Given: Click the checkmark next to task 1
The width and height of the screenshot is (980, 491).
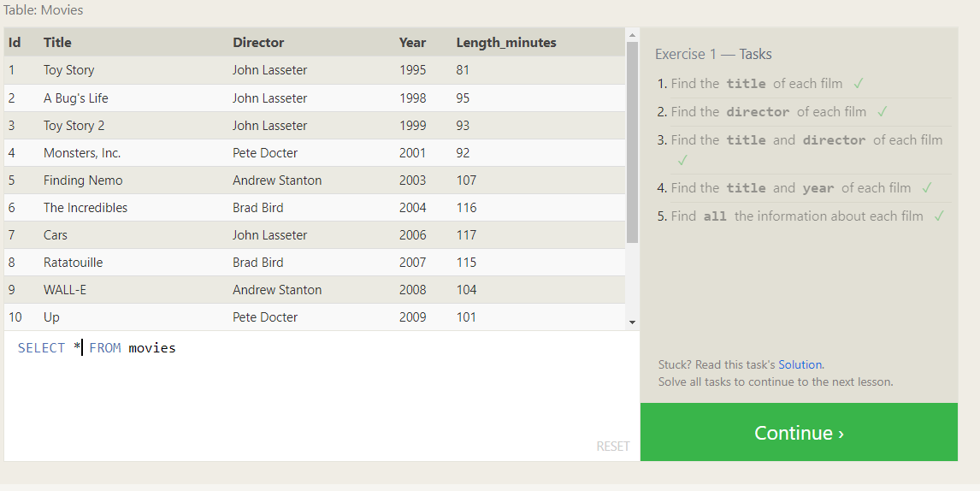Looking at the screenshot, I should point(858,84).
